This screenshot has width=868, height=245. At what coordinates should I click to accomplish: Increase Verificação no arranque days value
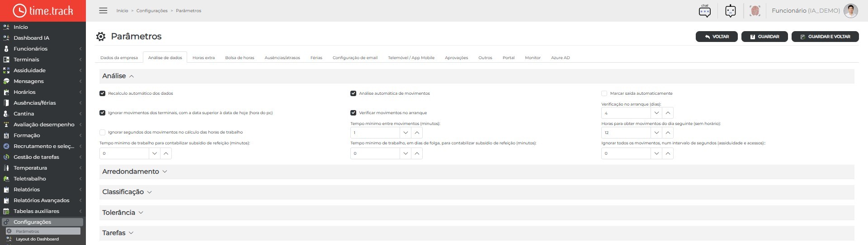[668, 113]
